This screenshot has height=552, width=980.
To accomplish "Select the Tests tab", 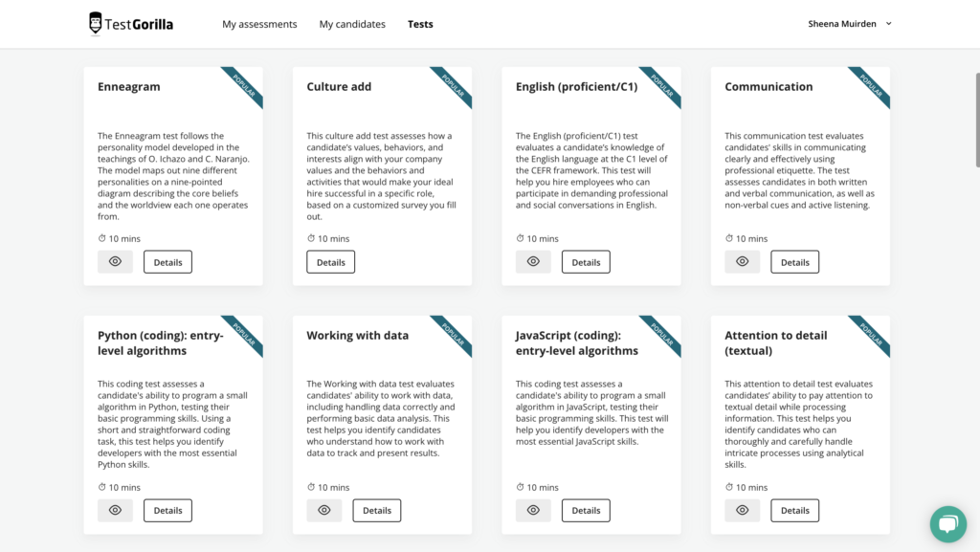I will [x=420, y=24].
